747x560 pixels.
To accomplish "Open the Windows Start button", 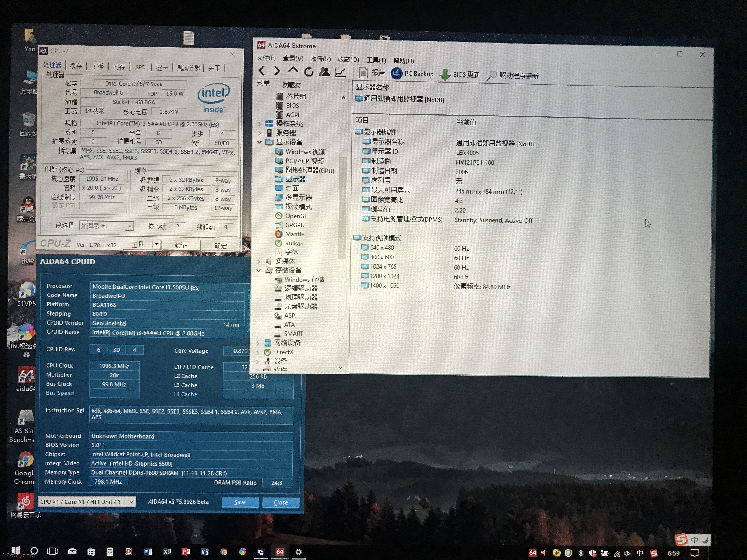I will tap(16, 551).
